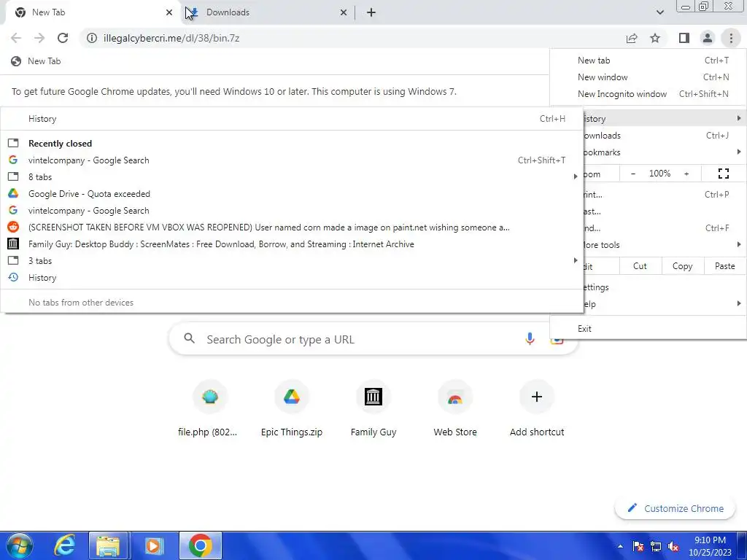
Task: Launch Internet Explorer from taskbar
Action: click(x=64, y=545)
